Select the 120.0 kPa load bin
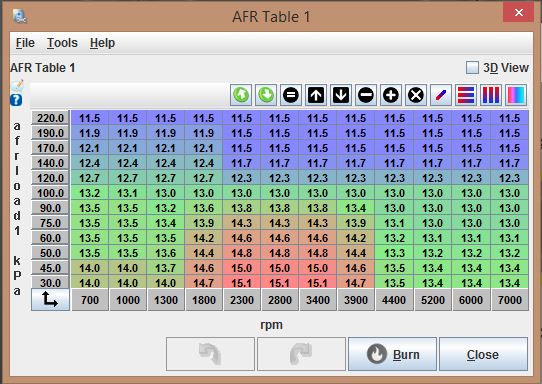 click(50, 178)
